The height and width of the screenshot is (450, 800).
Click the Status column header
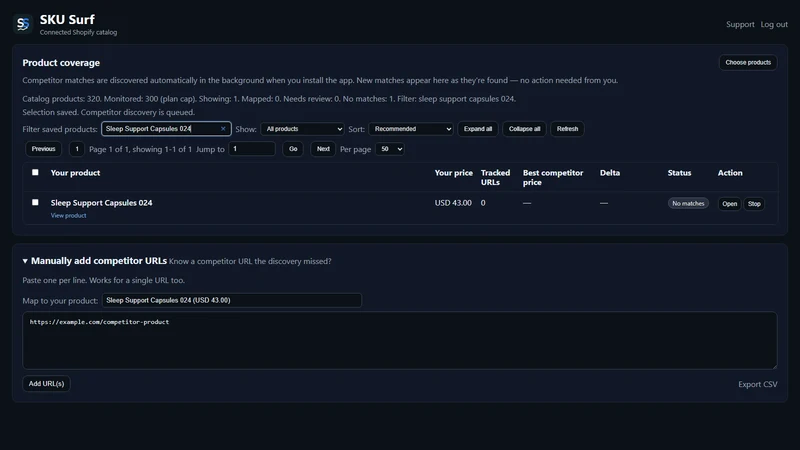point(679,173)
